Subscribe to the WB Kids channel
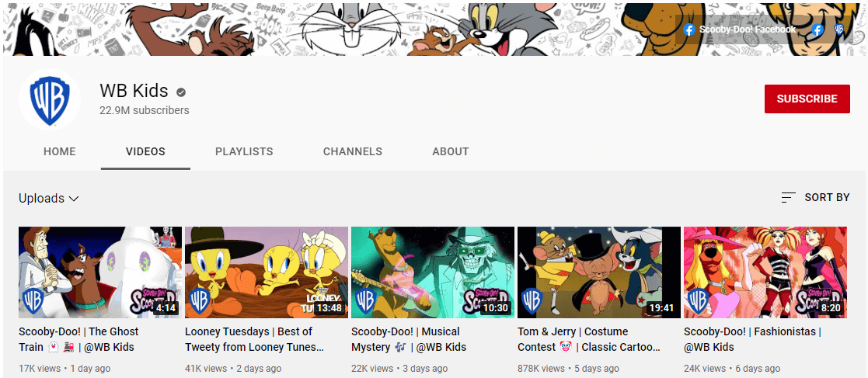The height and width of the screenshot is (378, 868). click(x=807, y=99)
